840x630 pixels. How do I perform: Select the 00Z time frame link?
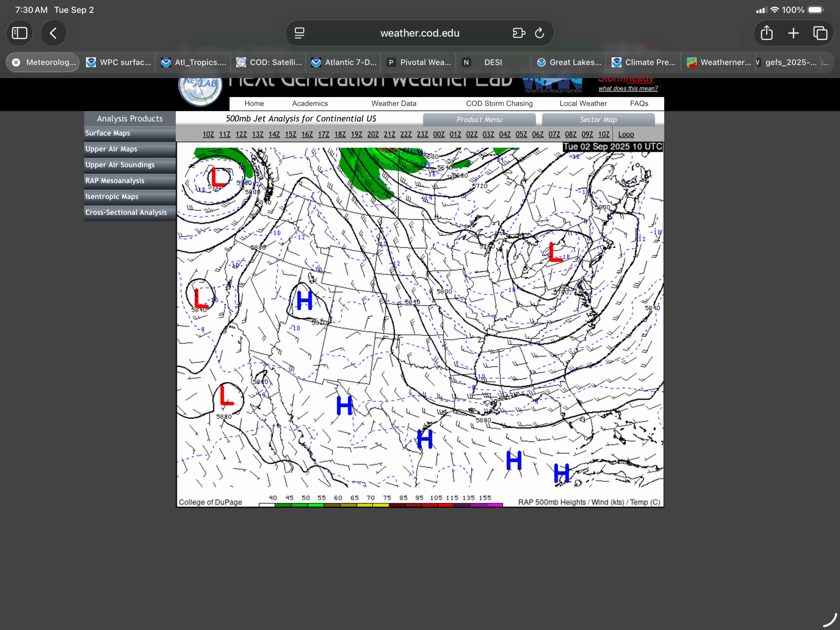pos(439,135)
